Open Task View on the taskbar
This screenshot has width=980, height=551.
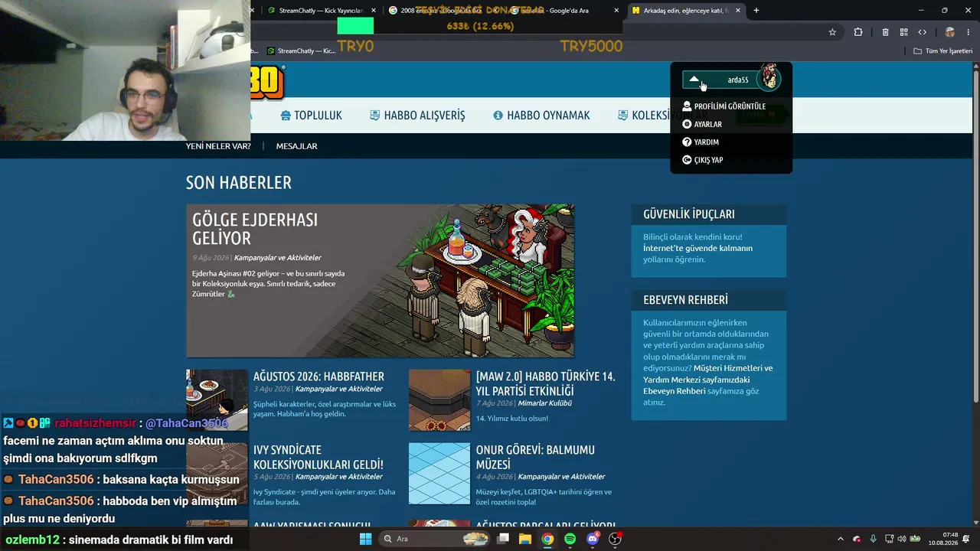click(x=503, y=539)
